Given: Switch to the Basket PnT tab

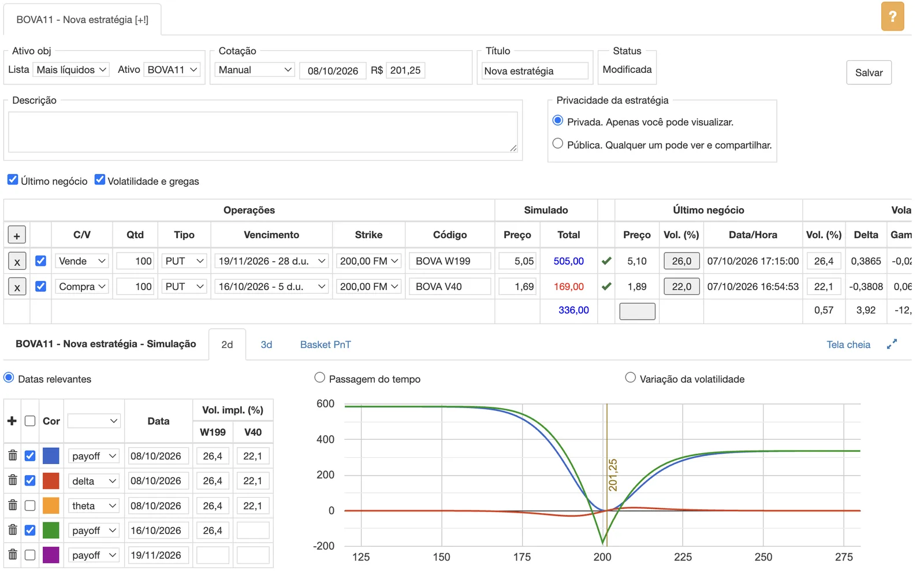Looking at the screenshot, I should tap(326, 344).
